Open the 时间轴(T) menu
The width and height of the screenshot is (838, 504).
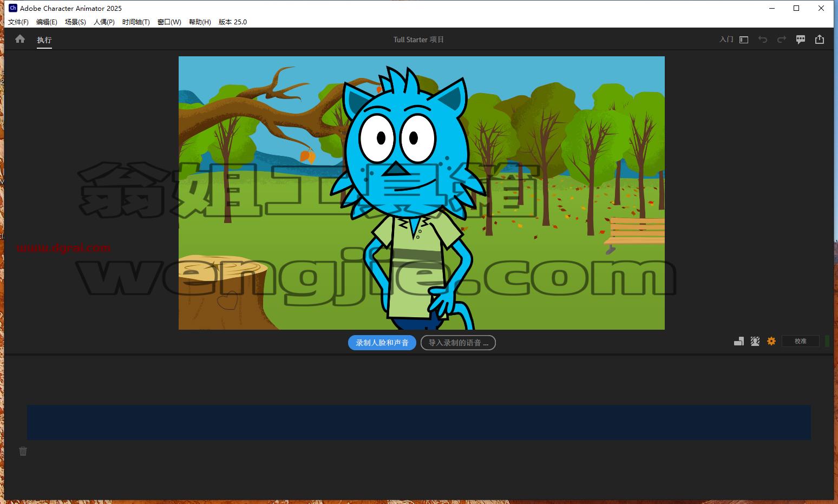(x=136, y=22)
